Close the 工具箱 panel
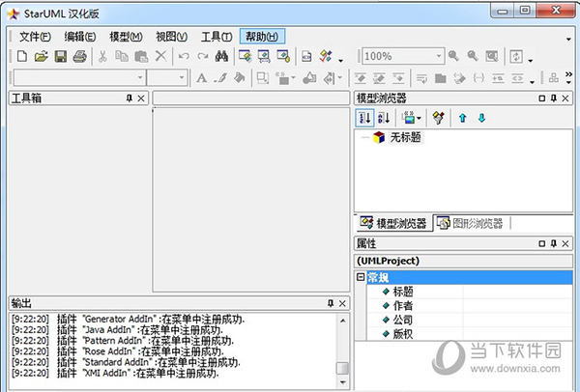The height and width of the screenshot is (392, 580). coord(141,98)
